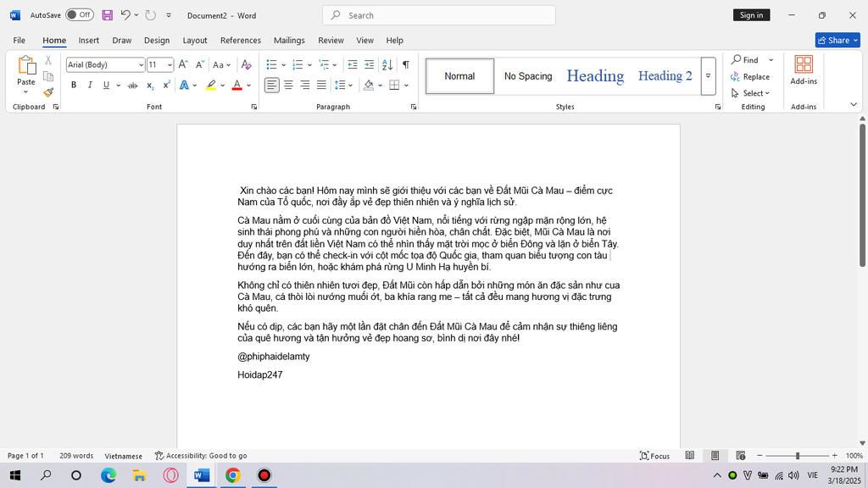
Task: Clear all formatting icon
Action: click(x=247, y=64)
